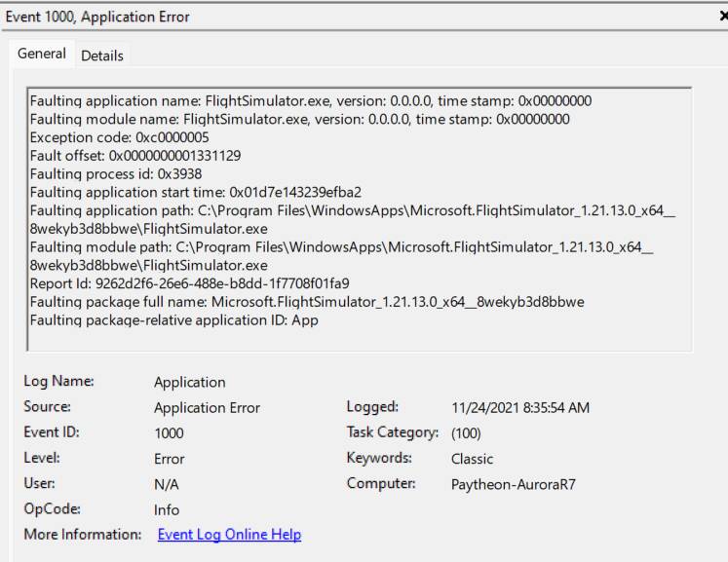Image resolution: width=728 pixels, height=562 pixels.
Task: Click the Fault offset line
Action: pyautogui.click(x=135, y=156)
